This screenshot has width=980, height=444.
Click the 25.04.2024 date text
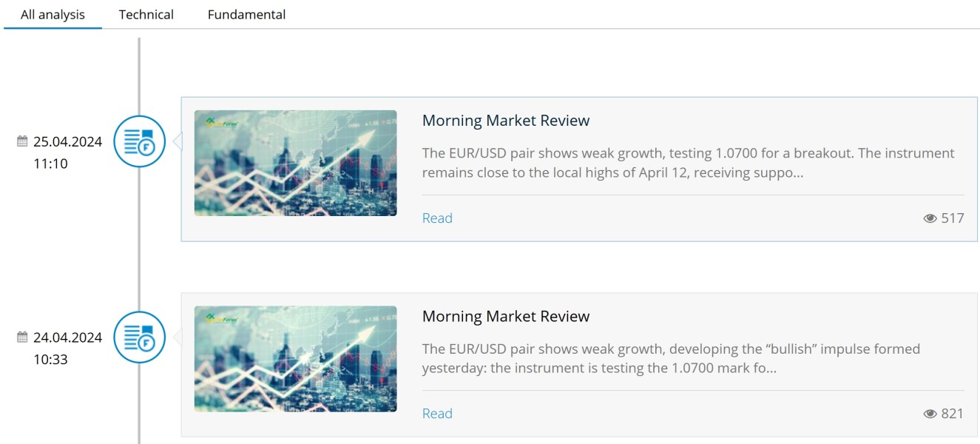[67, 142]
